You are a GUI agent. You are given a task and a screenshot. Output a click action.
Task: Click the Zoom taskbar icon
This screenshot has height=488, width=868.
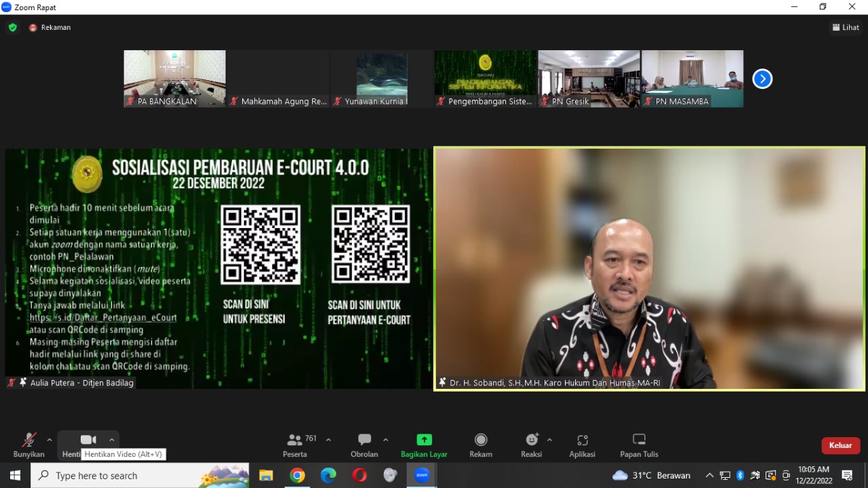pos(422,475)
